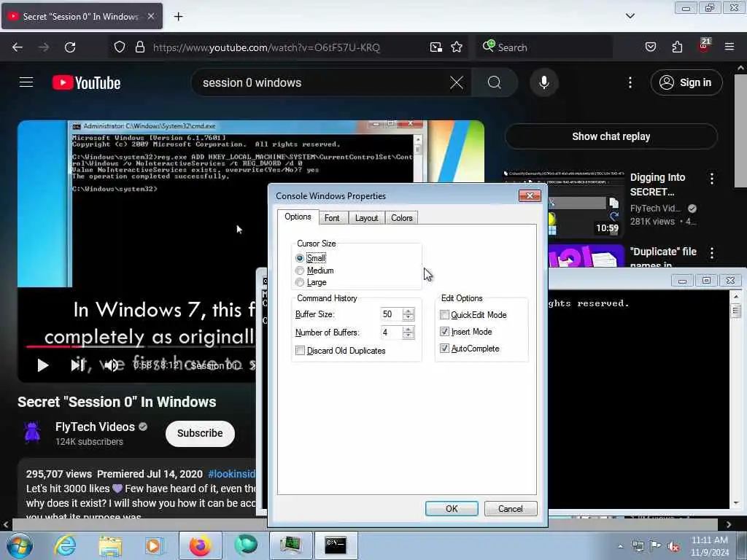Search YouTube with voice microphone
747x560 pixels.
pyautogui.click(x=544, y=82)
